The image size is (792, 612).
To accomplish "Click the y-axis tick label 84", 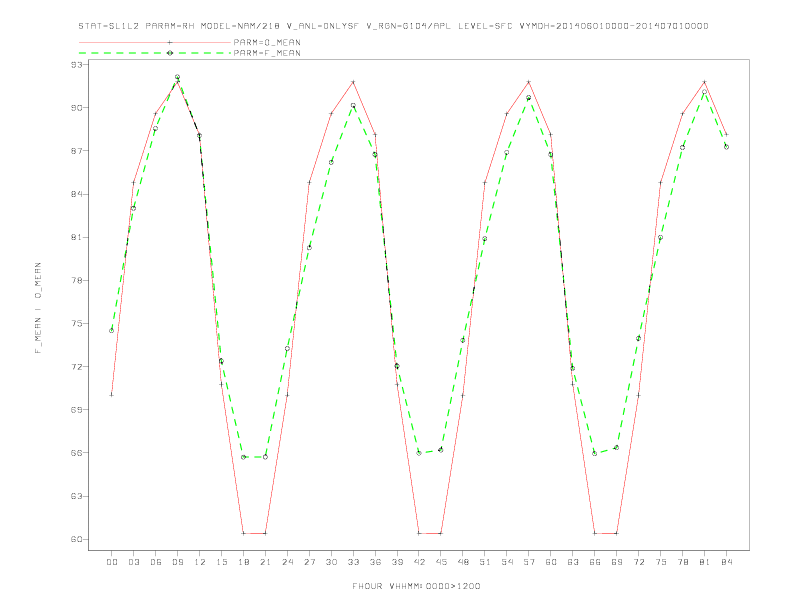I will click(x=76, y=194).
